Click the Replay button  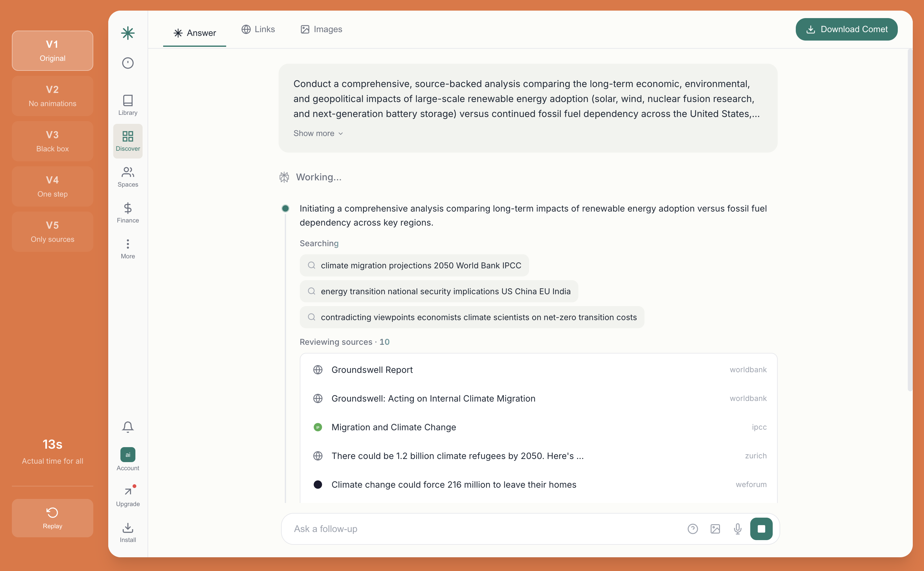coord(52,518)
